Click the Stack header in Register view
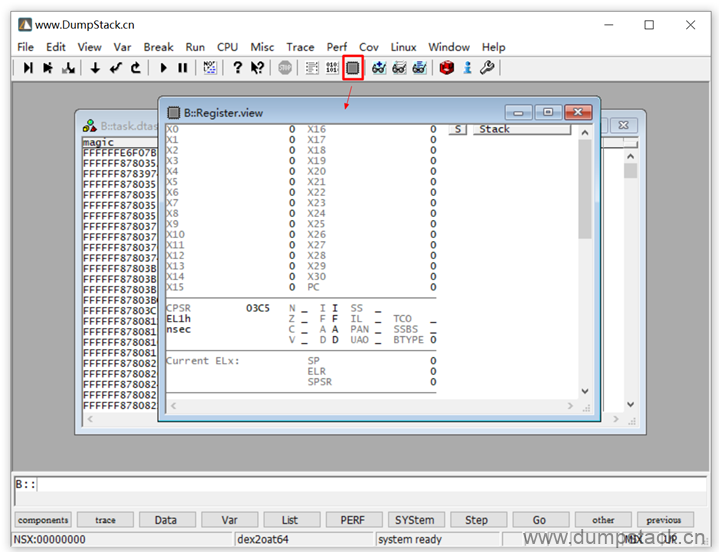This screenshot has width=719, height=552. (x=520, y=130)
